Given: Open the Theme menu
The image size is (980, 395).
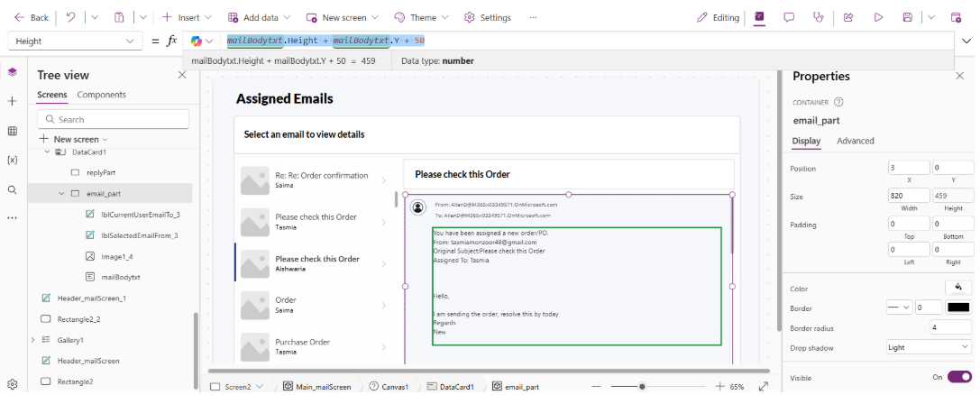Looking at the screenshot, I should click(x=422, y=17).
